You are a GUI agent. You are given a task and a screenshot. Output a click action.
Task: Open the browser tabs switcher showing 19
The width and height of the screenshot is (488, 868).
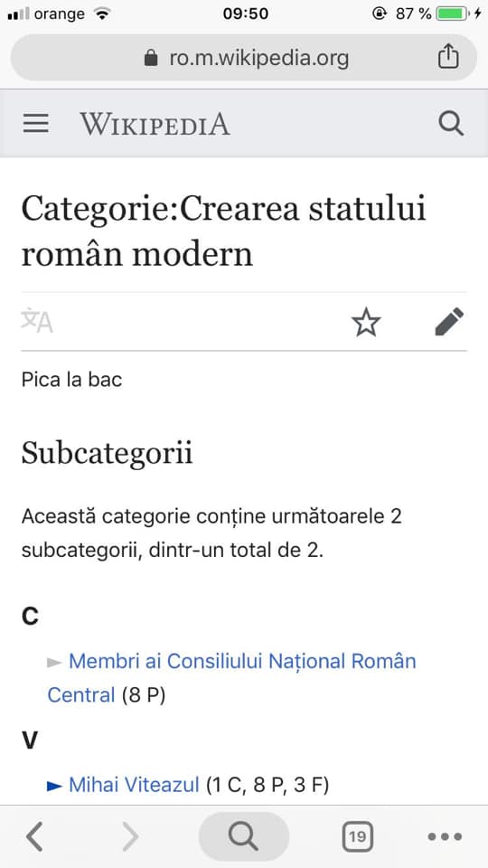click(x=357, y=836)
